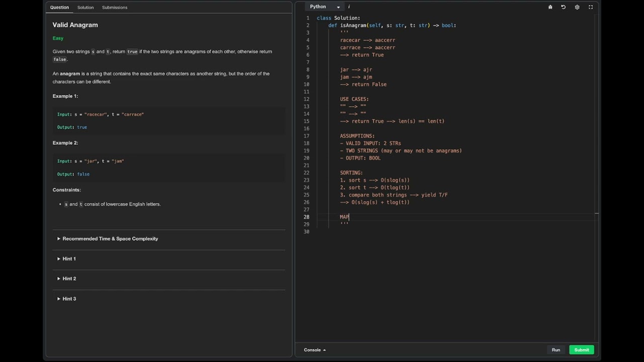The image size is (644, 362).
Task: Expand Hint 2 section
Action: pos(69,279)
